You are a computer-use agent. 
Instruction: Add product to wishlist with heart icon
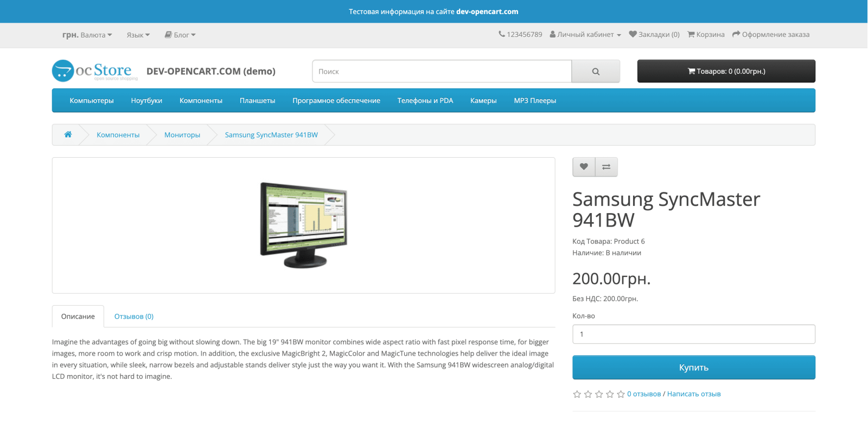[584, 167]
